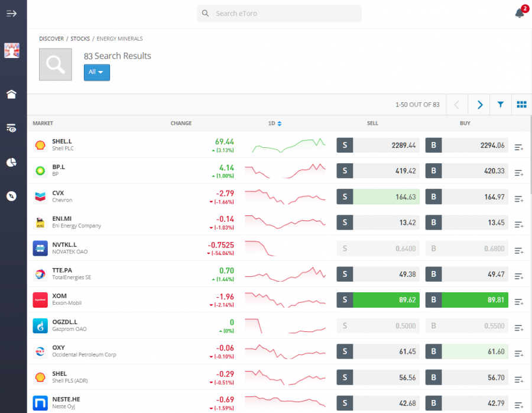Go to next results page arrow
532x413 pixels.
[x=479, y=105]
